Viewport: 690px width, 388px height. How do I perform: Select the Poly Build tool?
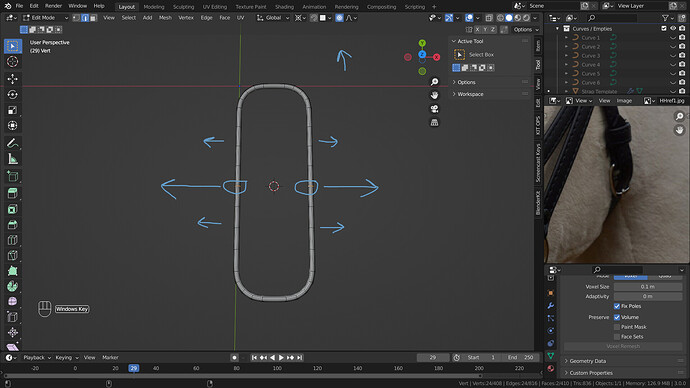point(12,271)
